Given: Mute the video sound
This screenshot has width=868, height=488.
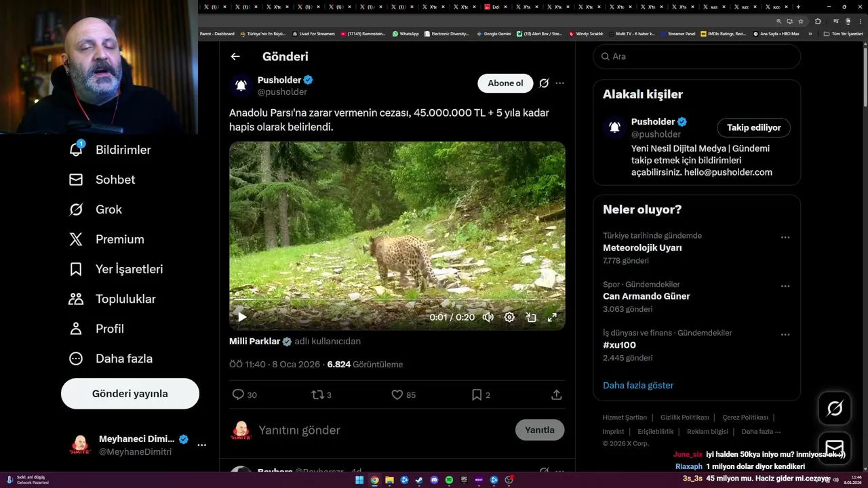Looking at the screenshot, I should (488, 317).
